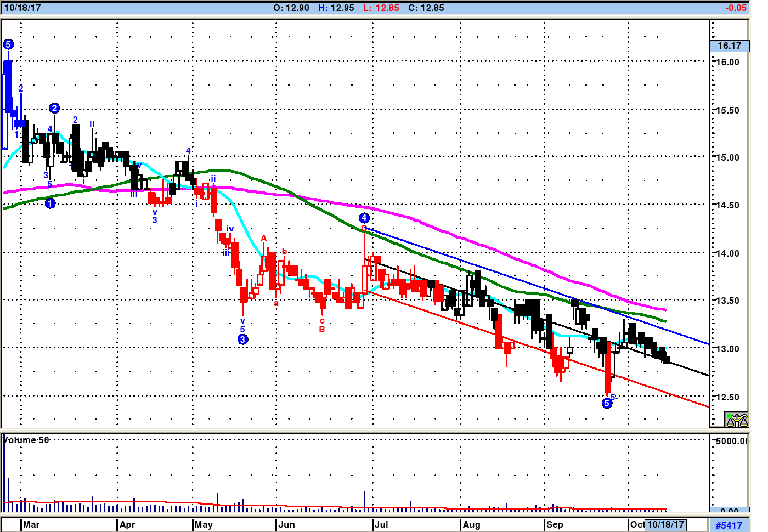Click the scales icon in the price axis corner
Image resolution: width=768 pixels, height=532 pixels.
736,420
